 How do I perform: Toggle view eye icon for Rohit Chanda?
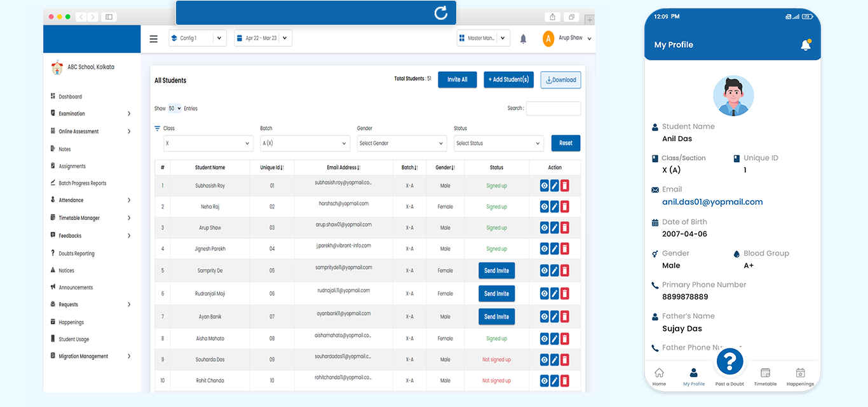[544, 380]
